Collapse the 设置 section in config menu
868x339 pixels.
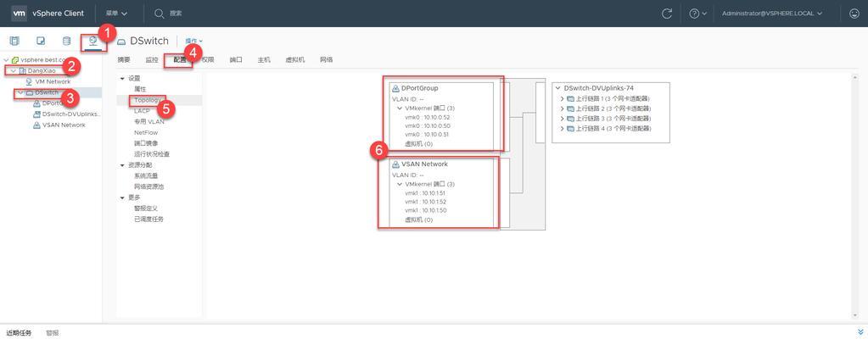coord(122,79)
